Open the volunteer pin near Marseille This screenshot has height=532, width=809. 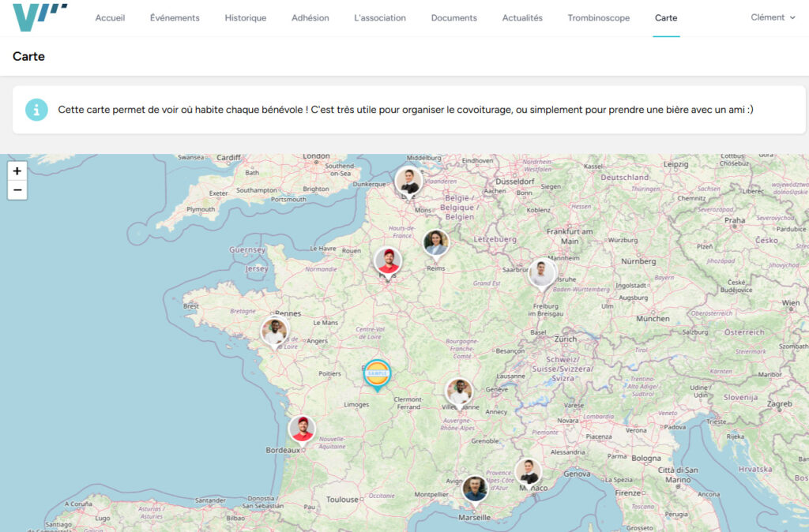pyautogui.click(x=475, y=488)
